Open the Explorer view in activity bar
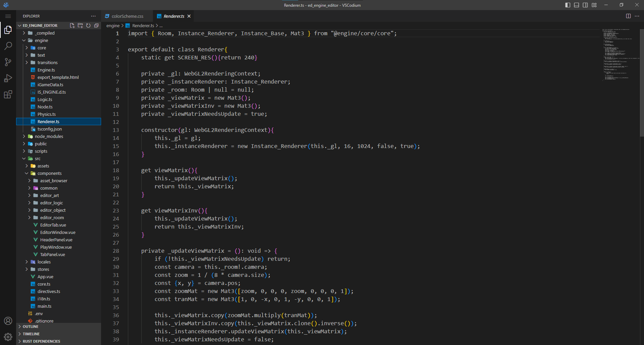 (x=8, y=30)
